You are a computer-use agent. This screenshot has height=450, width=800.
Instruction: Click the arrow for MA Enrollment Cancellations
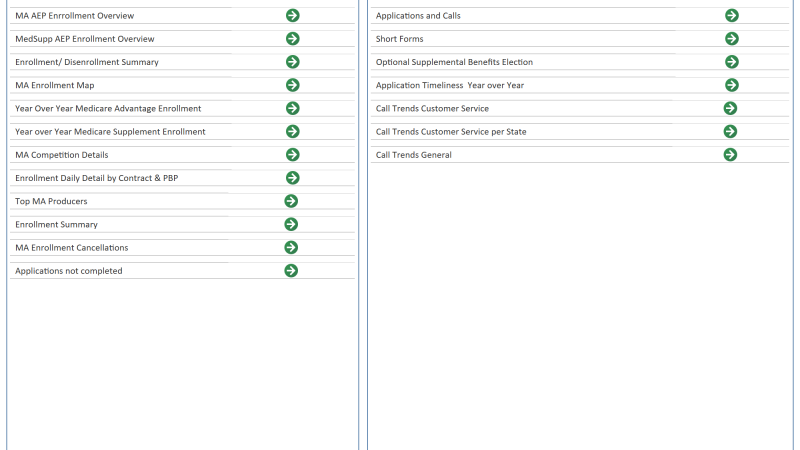tap(291, 247)
